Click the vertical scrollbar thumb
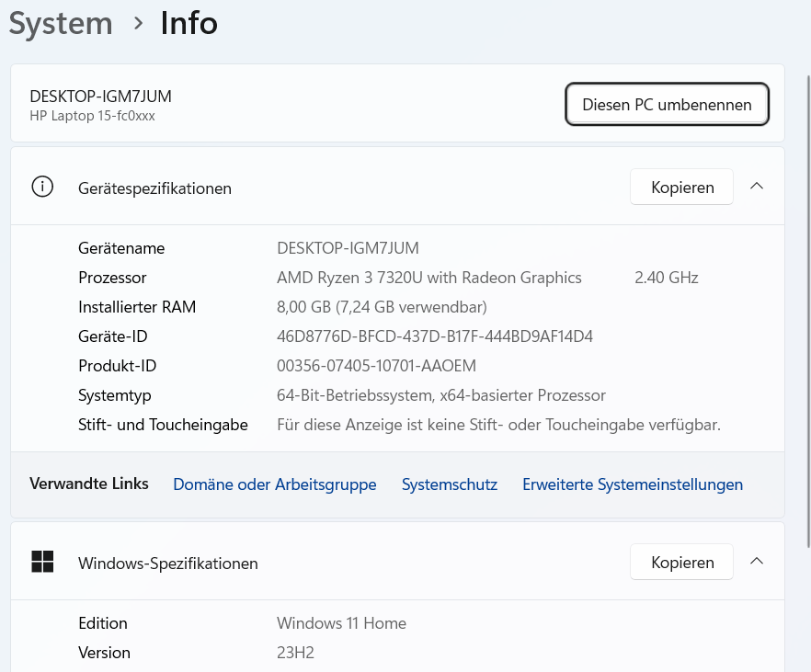The height and width of the screenshot is (672, 811). [808, 310]
